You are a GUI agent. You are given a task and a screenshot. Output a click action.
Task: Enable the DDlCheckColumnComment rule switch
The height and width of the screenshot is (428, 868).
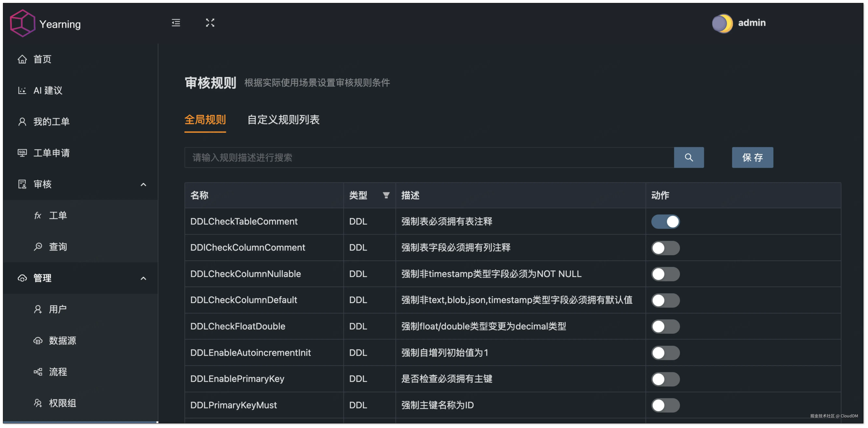click(x=665, y=248)
